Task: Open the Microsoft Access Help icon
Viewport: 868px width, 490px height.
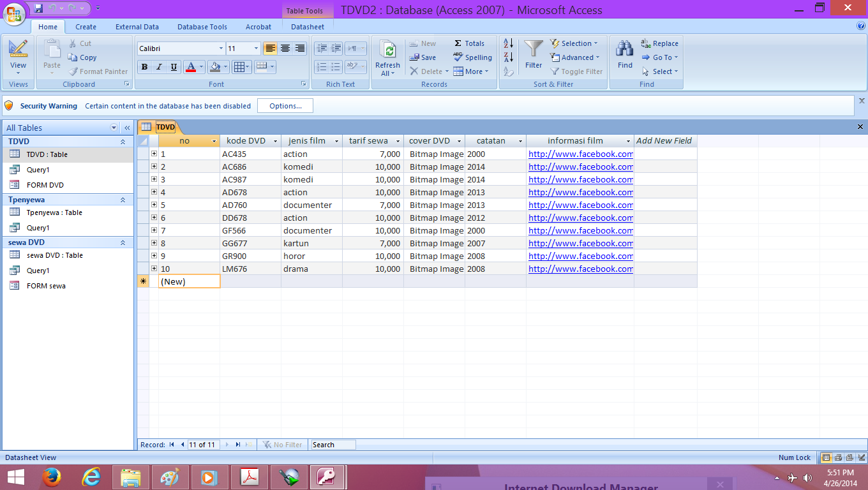Action: (861, 26)
